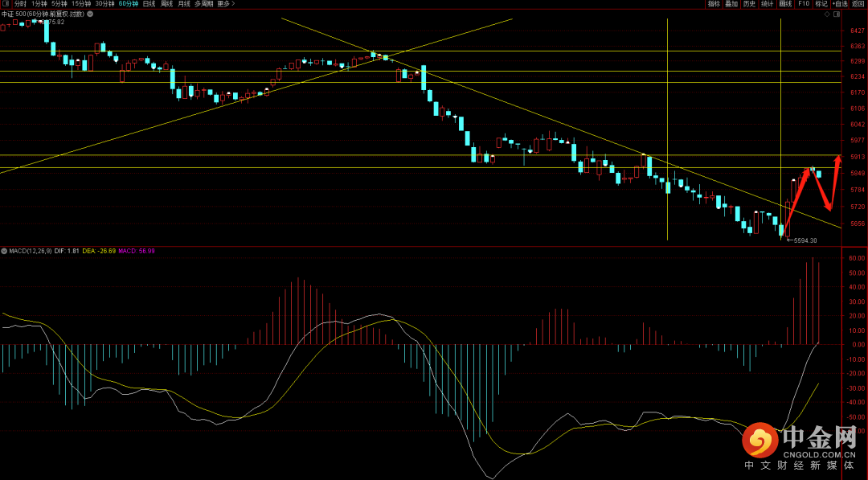
Task: Add to watchlist with +自选
Action: tap(838, 4)
